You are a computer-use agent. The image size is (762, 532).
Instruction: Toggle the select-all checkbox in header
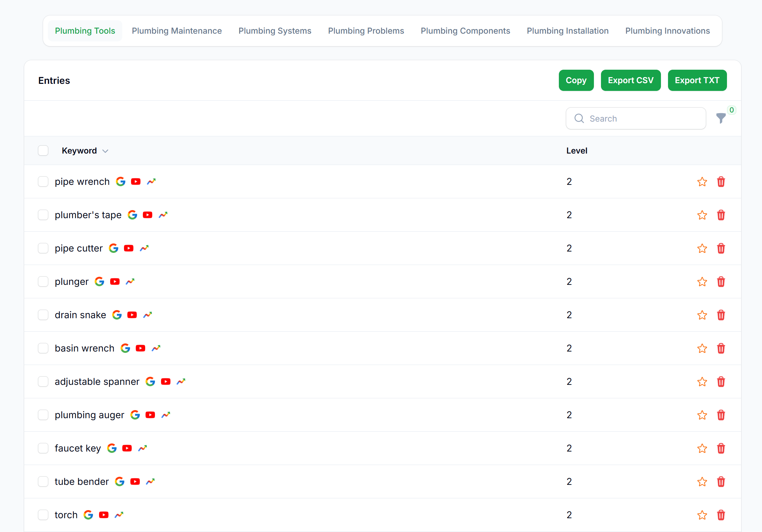[x=43, y=151]
